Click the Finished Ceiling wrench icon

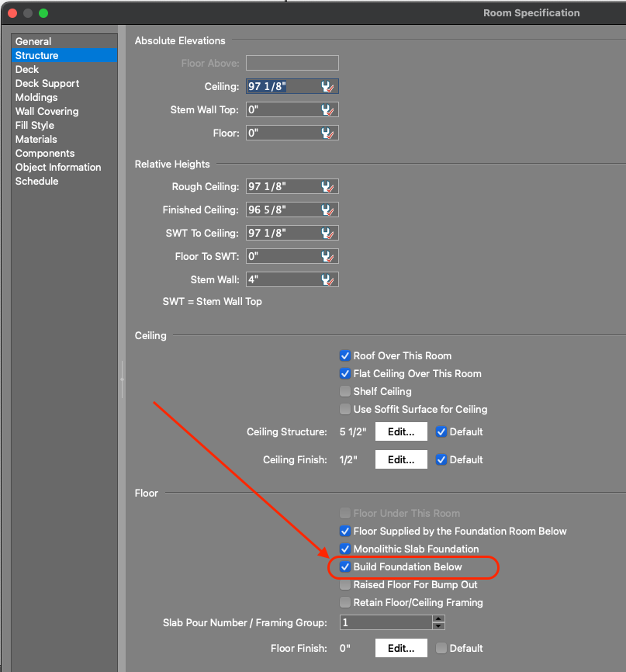[327, 210]
